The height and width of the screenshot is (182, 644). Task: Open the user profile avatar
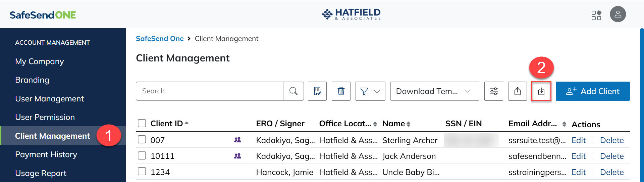click(x=618, y=14)
